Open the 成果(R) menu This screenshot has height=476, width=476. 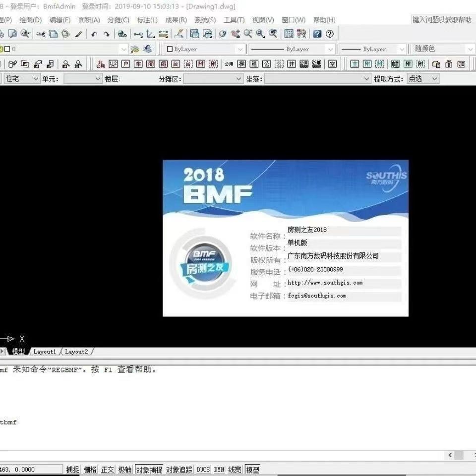click(x=176, y=20)
